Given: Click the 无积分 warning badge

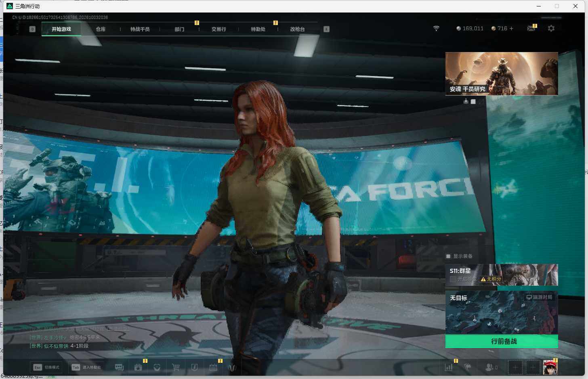Looking at the screenshot, I should (491, 279).
